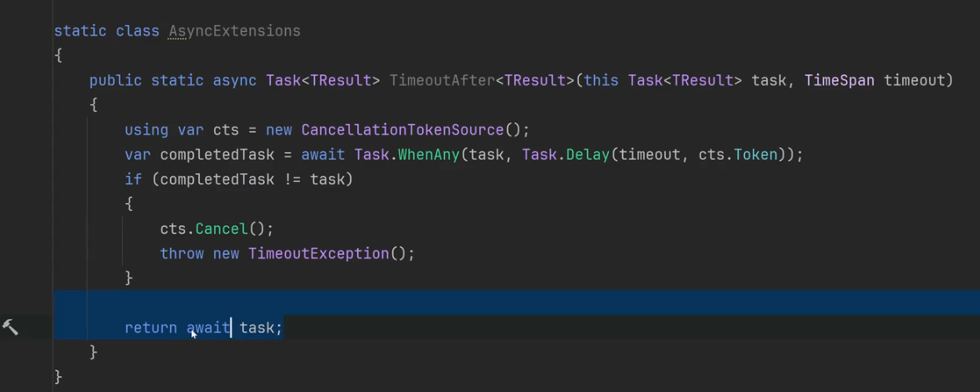The image size is (980, 392).
Task: Click the closing brace of the class
Action: (58, 377)
